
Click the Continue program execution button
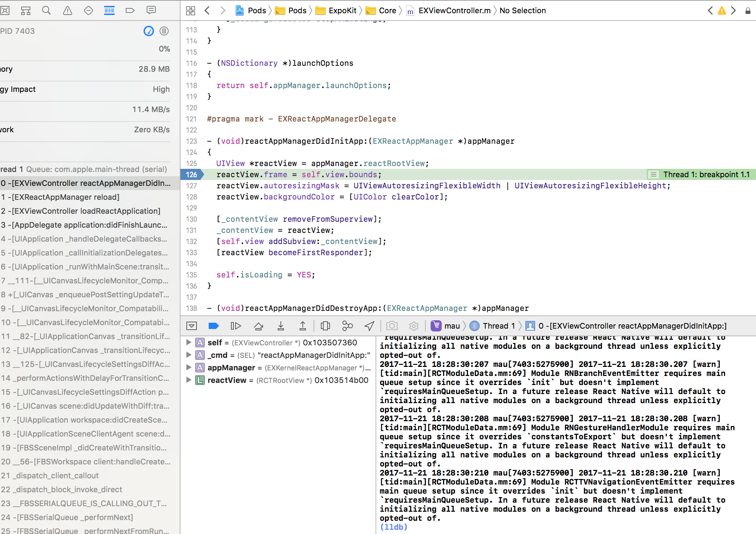(x=236, y=326)
